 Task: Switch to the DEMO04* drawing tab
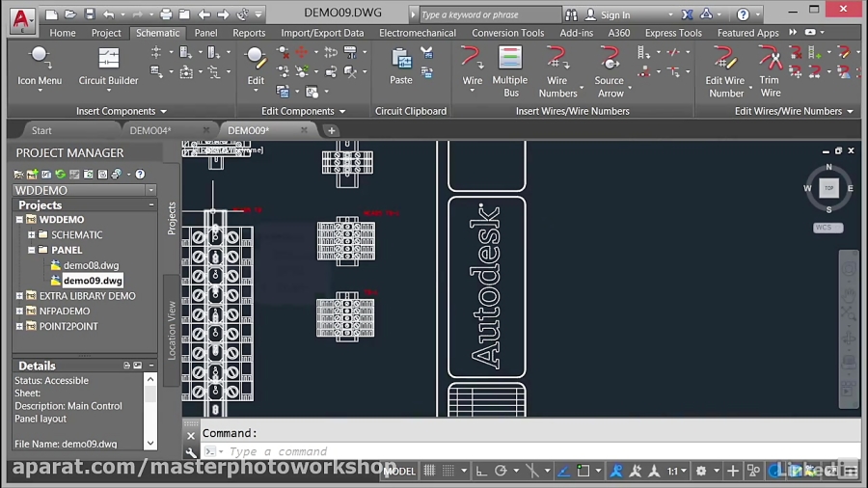click(150, 130)
